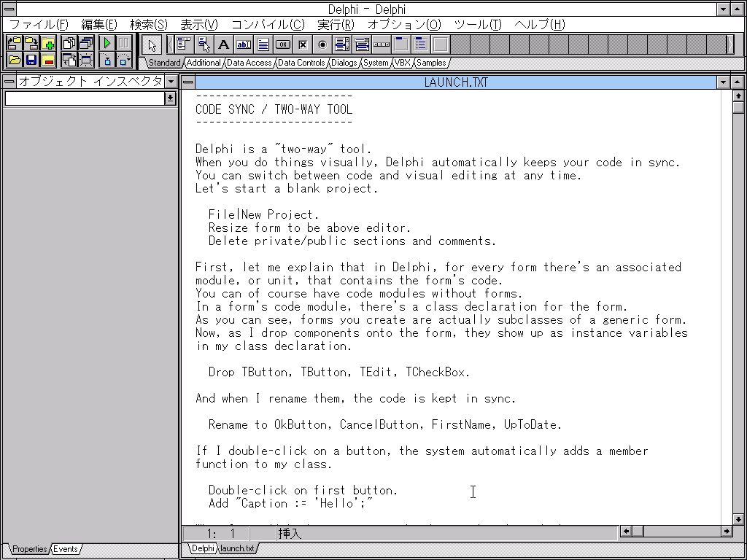
Task: Open the Delphi main window control menu
Action: click(x=9, y=9)
